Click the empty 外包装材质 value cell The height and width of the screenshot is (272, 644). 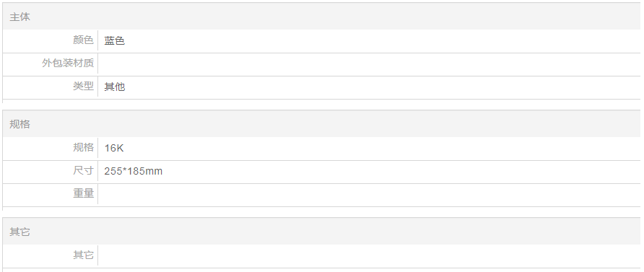coord(369,64)
